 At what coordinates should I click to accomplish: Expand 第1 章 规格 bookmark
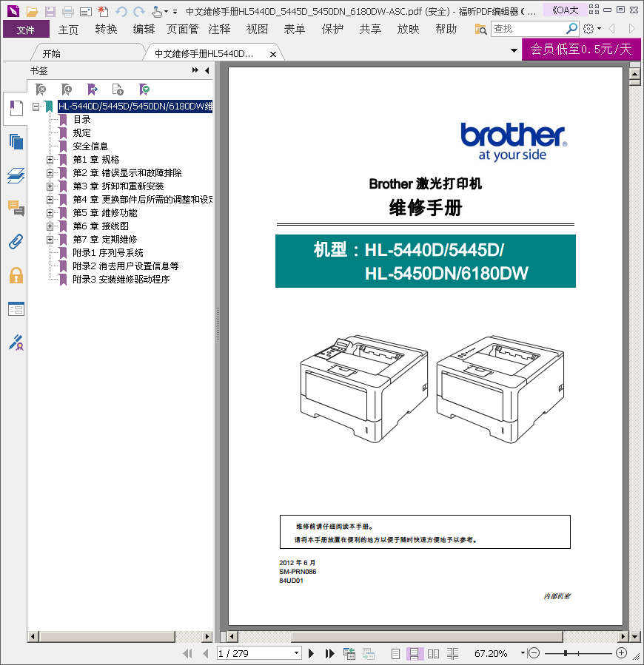(50, 160)
